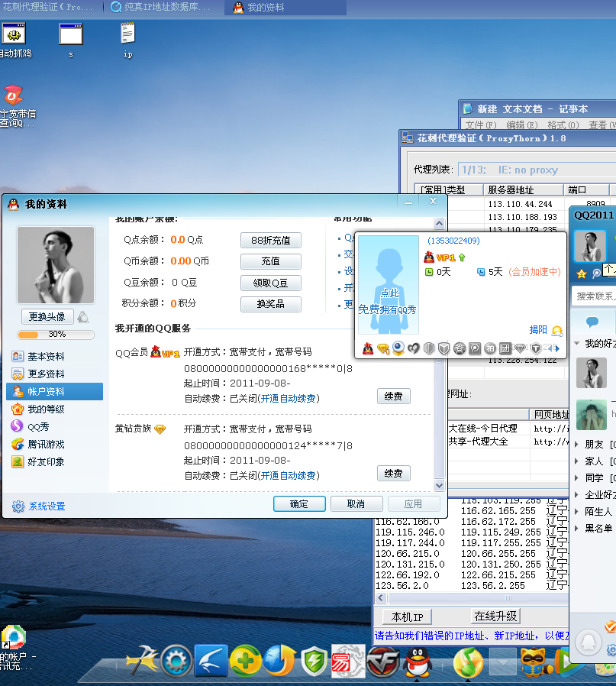Switch to 纯真IP地址数据库 taskbar window
The image size is (616, 686).
(x=162, y=7)
